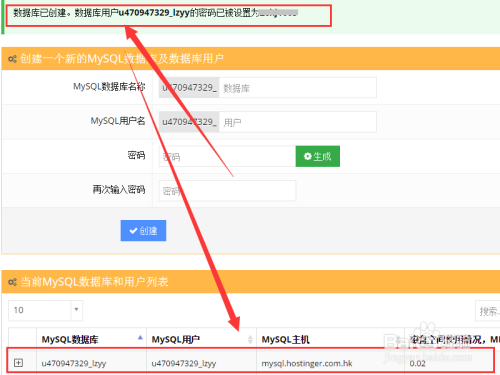This screenshot has height=375, width=500.
Task: Click the gears icon beside 当前MySQL数据库和用户列表
Action: 12,282
